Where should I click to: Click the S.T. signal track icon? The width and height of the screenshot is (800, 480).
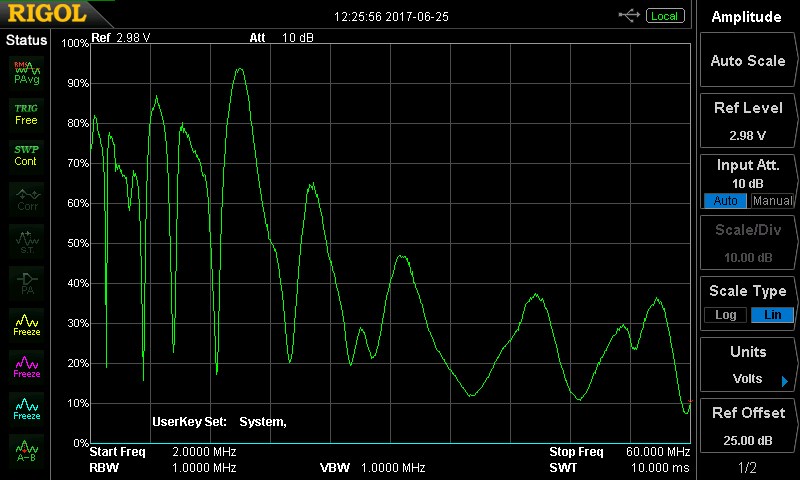(27, 241)
